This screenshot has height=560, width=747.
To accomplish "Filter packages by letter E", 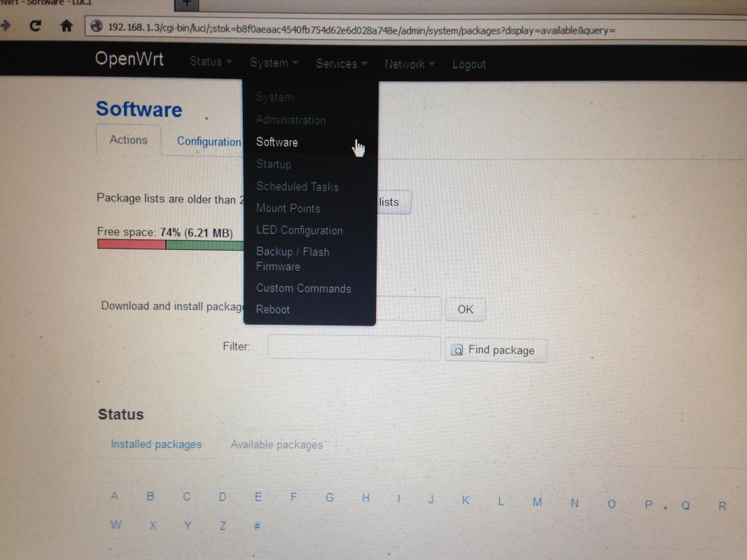I will (258, 497).
